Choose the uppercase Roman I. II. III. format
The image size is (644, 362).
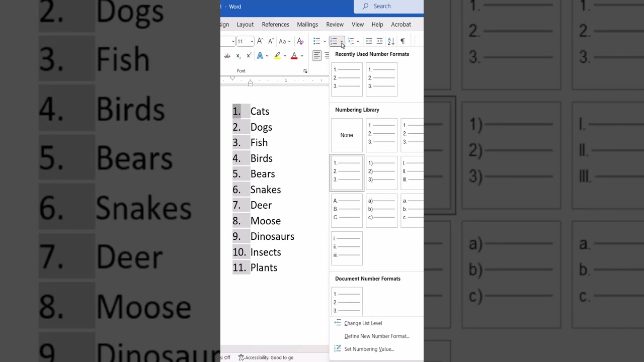413,172
